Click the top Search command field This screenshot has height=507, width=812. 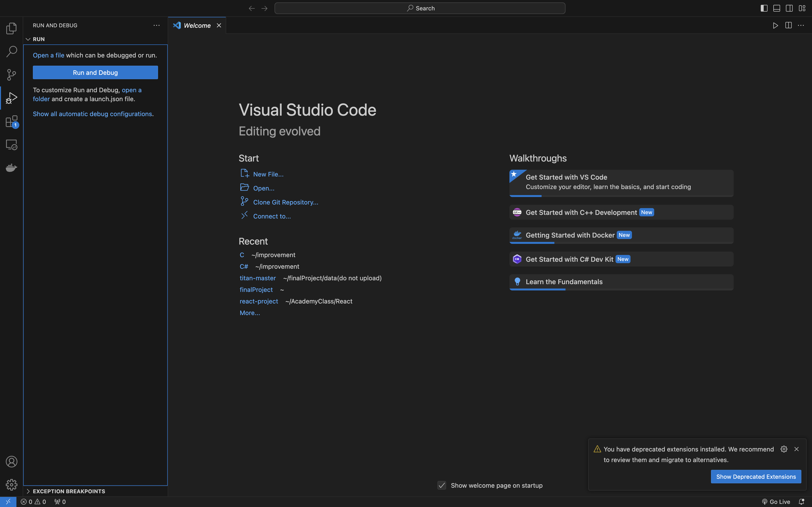pyautogui.click(x=420, y=8)
